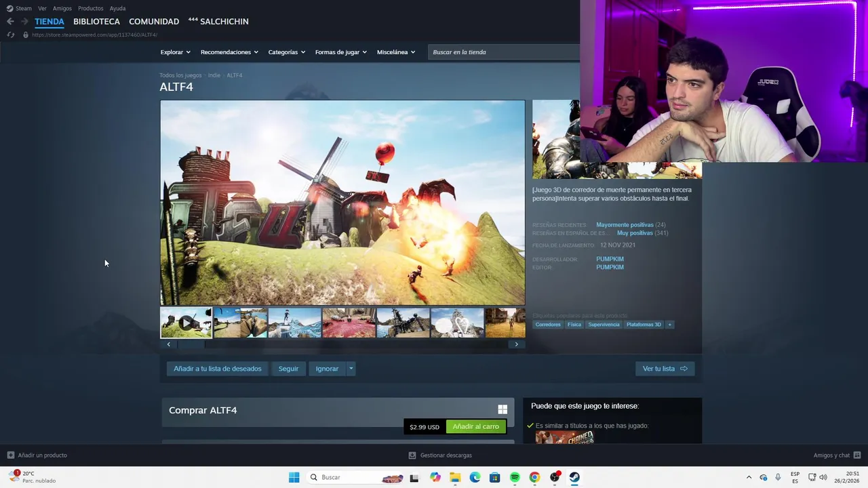The image size is (868, 488).
Task: Click the screenshot strip scroll handle
Action: pos(191,344)
